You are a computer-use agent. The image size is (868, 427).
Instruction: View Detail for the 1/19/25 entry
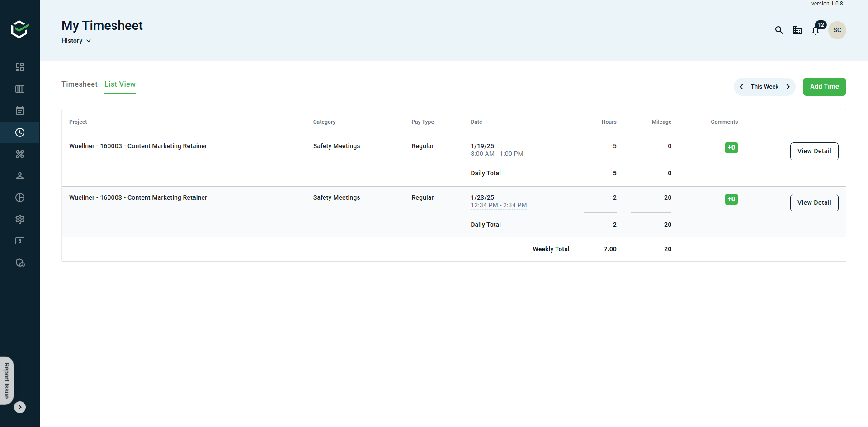814,151
